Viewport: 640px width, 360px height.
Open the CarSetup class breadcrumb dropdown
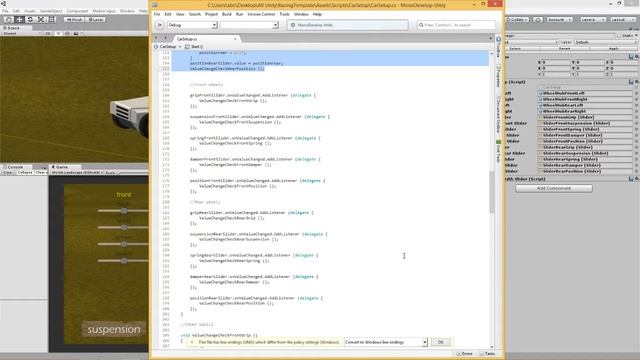click(167, 47)
